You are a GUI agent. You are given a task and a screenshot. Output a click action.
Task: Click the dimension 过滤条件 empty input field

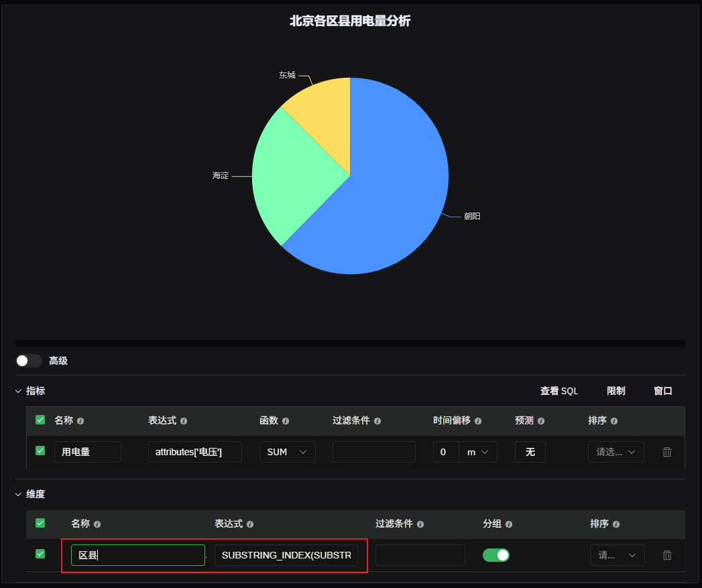point(420,555)
